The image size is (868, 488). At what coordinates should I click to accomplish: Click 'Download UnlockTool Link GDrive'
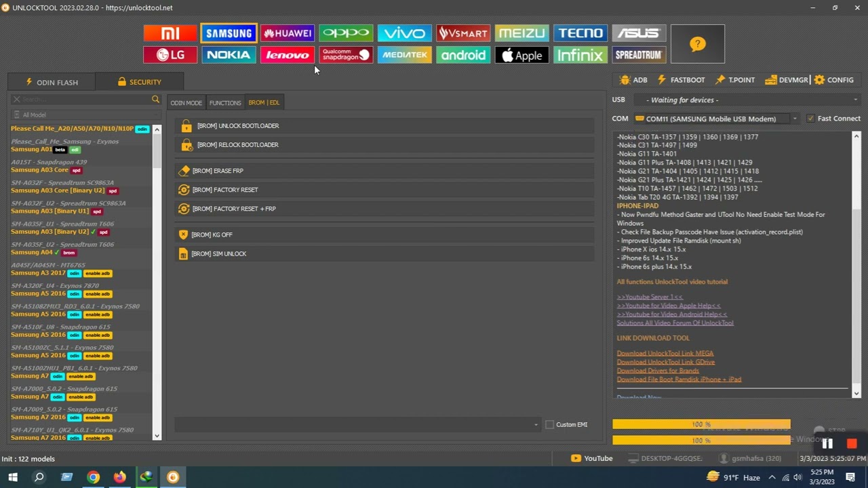(666, 362)
